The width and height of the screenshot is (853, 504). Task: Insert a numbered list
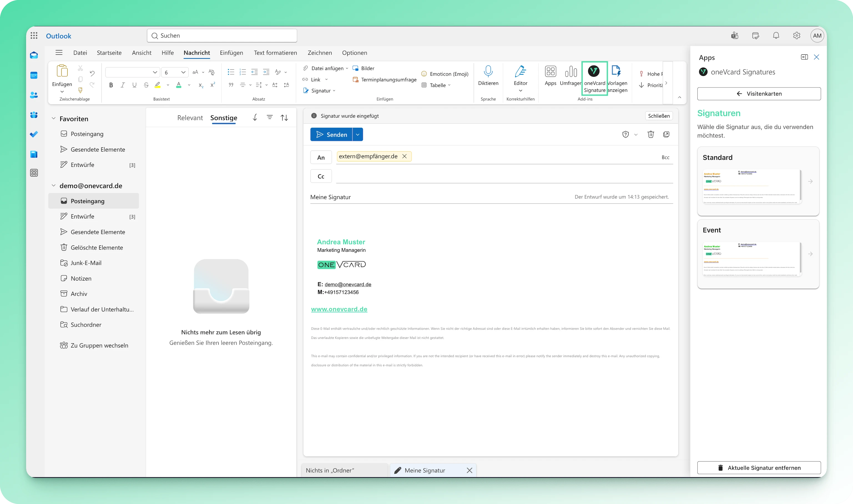(x=243, y=72)
